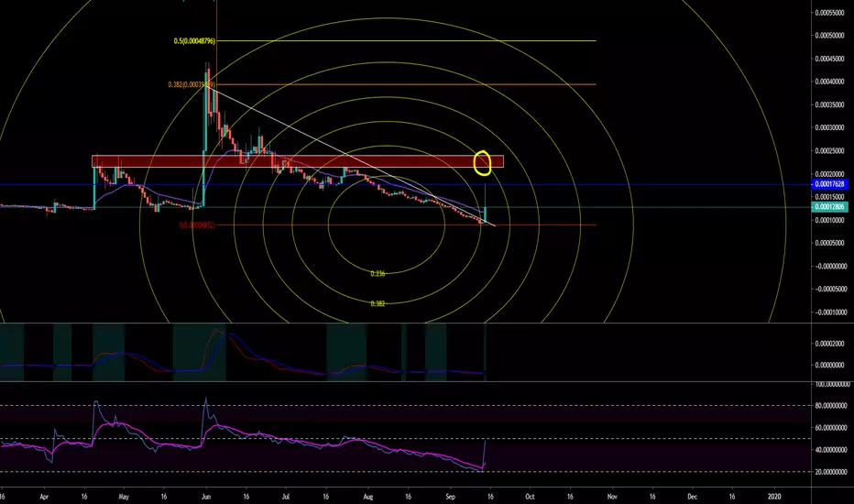This screenshot has width=854, height=504.
Task: Click the -0.00010000 price axis label
Action: (x=830, y=312)
